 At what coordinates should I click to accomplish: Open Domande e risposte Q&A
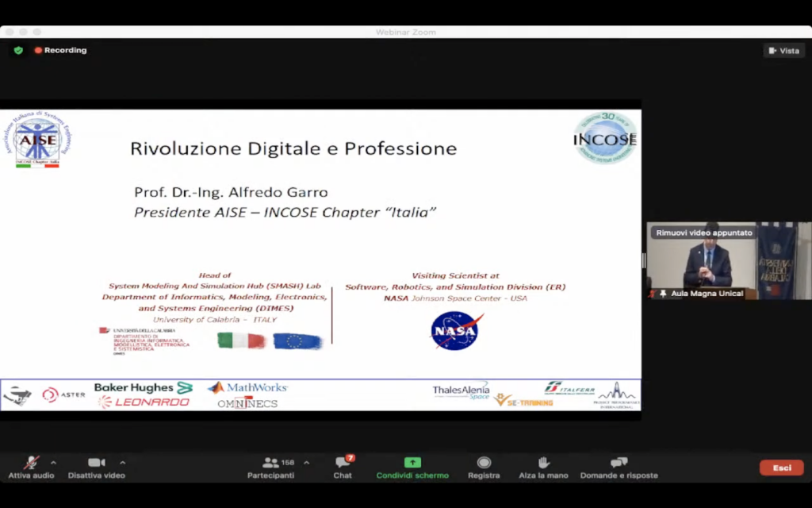click(619, 468)
